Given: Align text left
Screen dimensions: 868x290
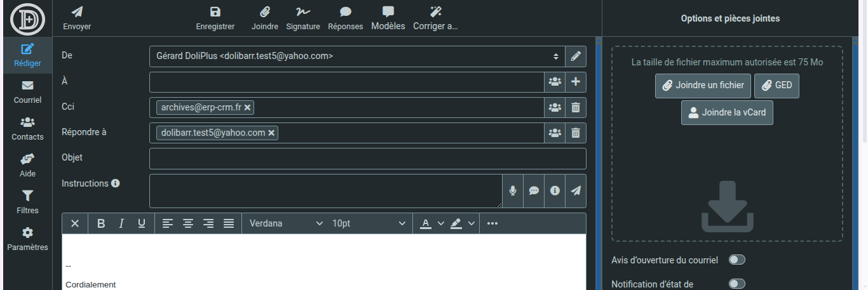Looking at the screenshot, I should click(x=168, y=223).
